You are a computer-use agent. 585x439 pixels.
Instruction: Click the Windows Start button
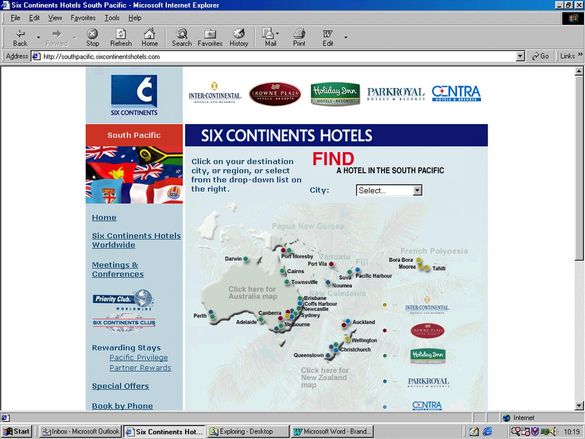(17, 432)
